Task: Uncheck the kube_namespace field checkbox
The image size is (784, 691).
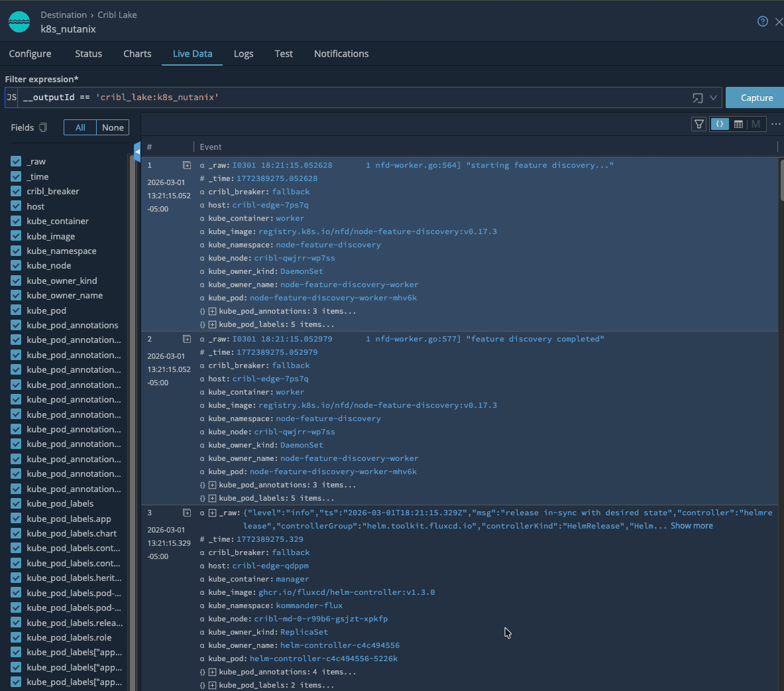Action: coord(15,251)
